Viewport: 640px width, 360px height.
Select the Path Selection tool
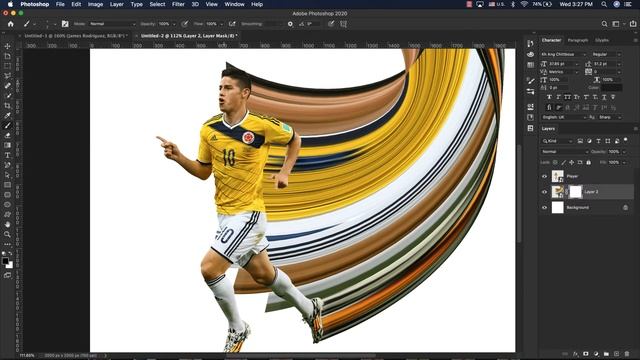tap(7, 175)
